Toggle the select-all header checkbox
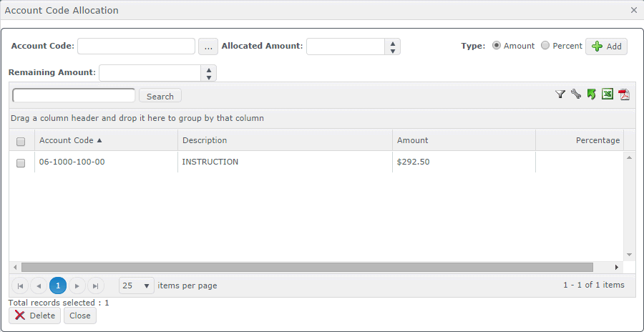644x332 pixels. coord(21,141)
